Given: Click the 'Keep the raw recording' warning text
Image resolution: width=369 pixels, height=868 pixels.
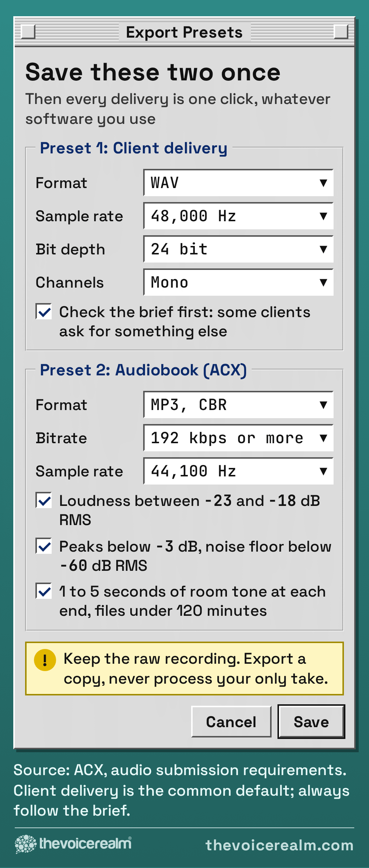Looking at the screenshot, I should 196,669.
